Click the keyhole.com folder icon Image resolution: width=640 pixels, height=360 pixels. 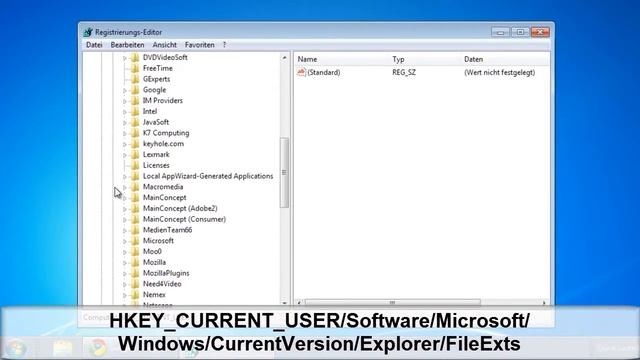135,144
